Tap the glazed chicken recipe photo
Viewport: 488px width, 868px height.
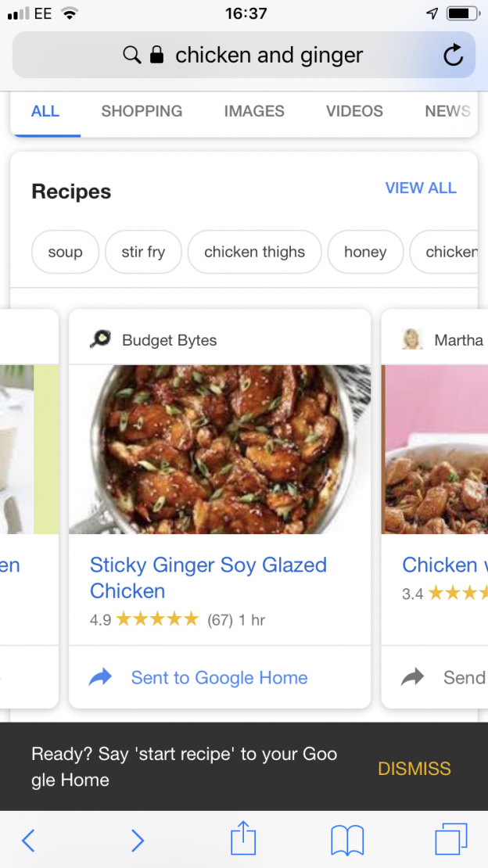220,449
